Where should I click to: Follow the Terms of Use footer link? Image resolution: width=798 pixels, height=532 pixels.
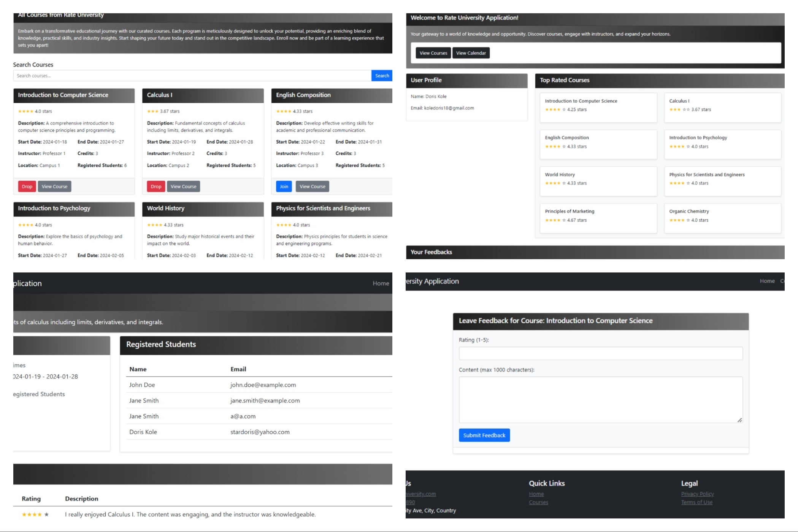coord(696,502)
